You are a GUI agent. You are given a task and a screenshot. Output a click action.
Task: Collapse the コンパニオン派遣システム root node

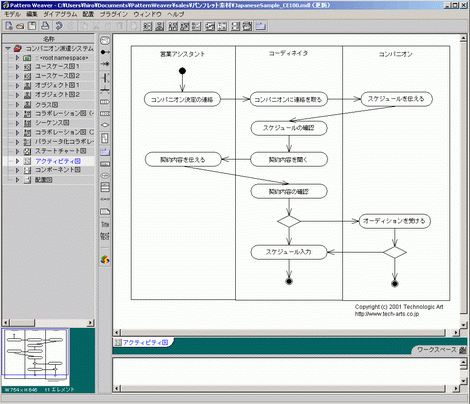coord(8,49)
